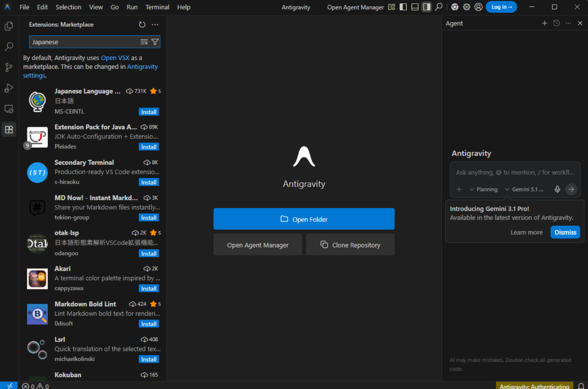
Task: Open the Planning mode dropdown
Action: 484,189
